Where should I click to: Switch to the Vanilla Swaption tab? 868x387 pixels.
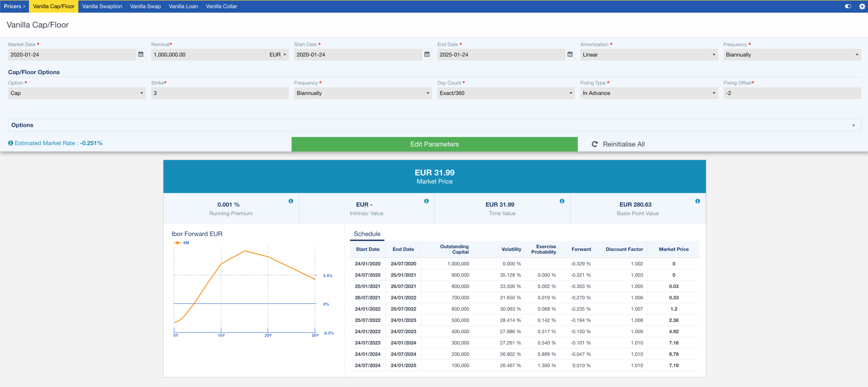(102, 6)
